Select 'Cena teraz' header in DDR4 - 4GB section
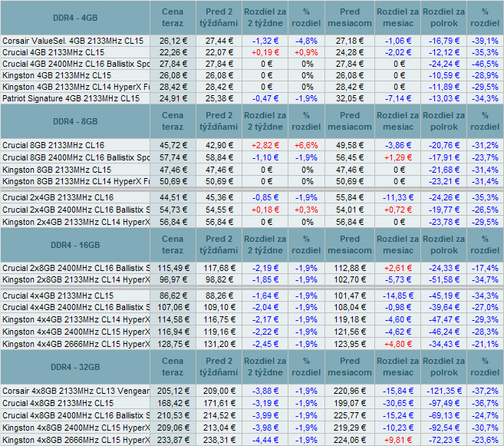Viewport: 504px width, 446px height. tap(173, 18)
